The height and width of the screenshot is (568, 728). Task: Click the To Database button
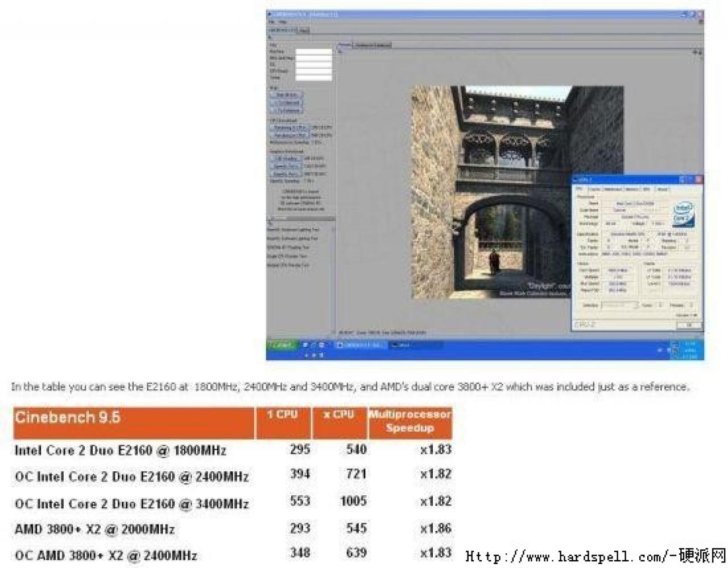click(287, 110)
